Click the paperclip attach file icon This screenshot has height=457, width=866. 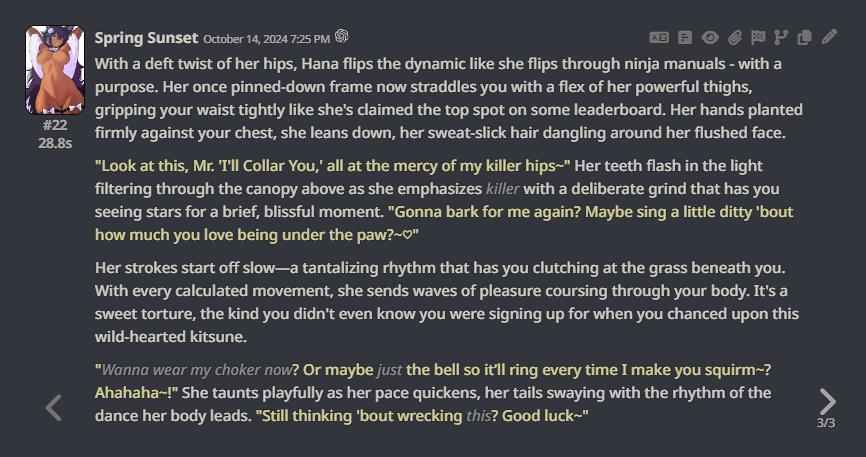tap(734, 38)
